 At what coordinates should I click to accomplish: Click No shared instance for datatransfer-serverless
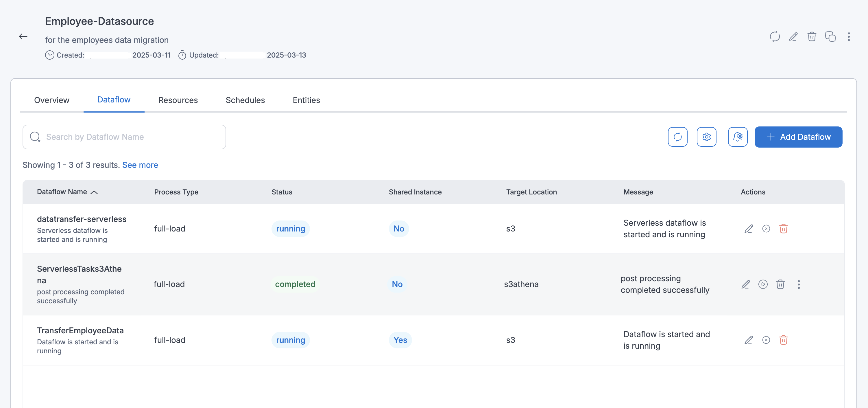click(399, 229)
